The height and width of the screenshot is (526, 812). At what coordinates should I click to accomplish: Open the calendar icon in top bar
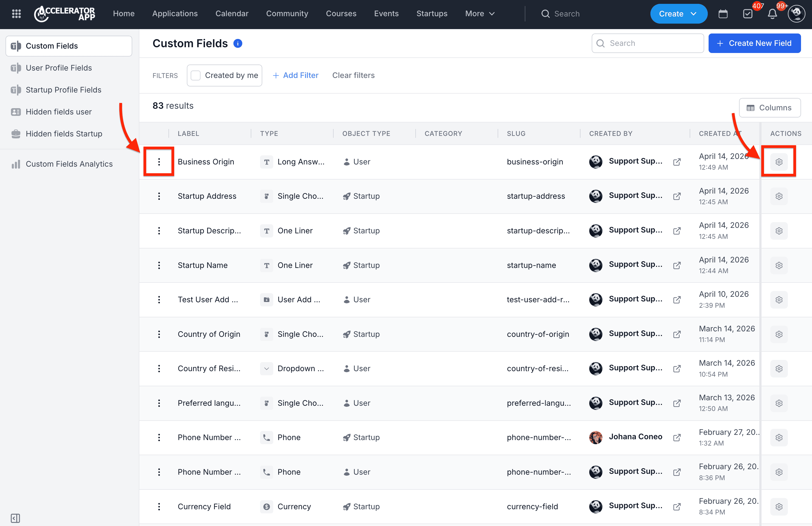(723, 14)
